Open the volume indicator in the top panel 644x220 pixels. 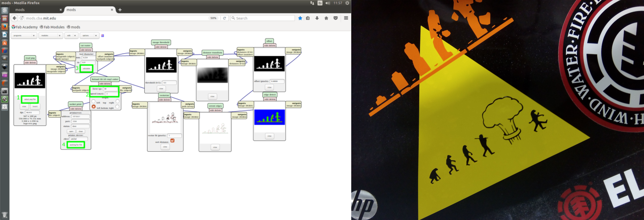tap(327, 3)
